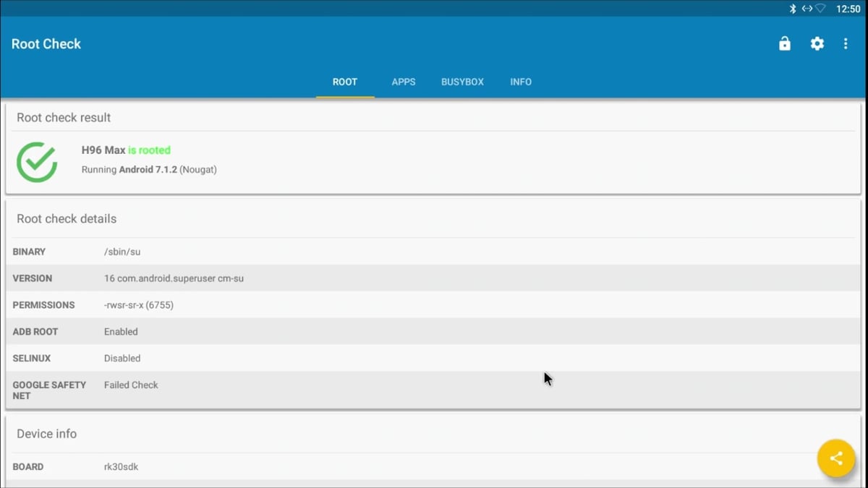The height and width of the screenshot is (488, 868).
Task: Tap the Wi-Fi signal icon in status bar
Action: 821,9
